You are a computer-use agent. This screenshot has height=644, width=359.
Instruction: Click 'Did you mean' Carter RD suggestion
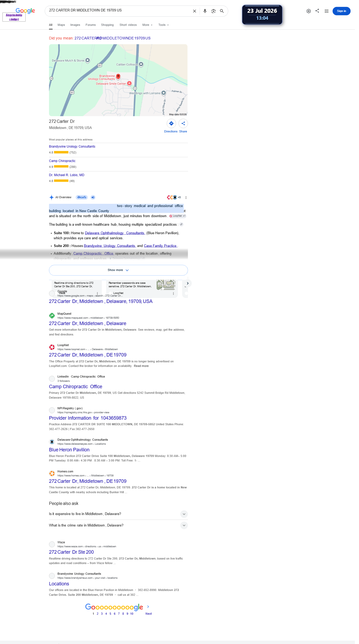point(112,38)
